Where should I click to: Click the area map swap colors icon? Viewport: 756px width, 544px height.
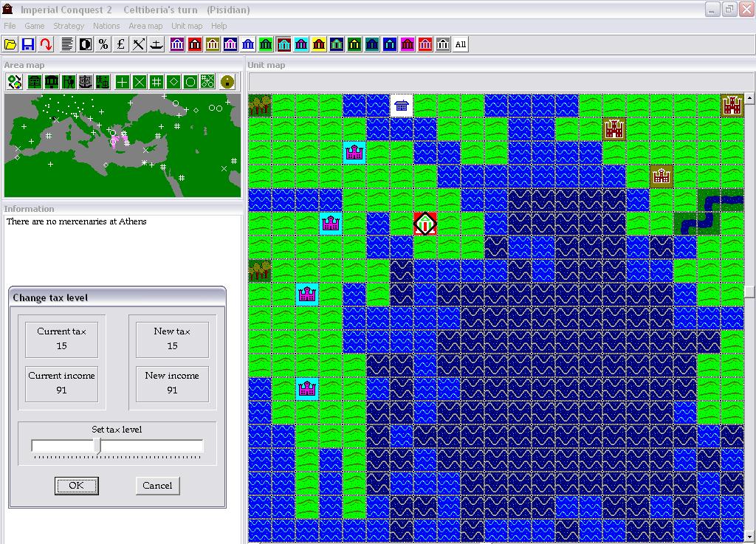[x=15, y=82]
